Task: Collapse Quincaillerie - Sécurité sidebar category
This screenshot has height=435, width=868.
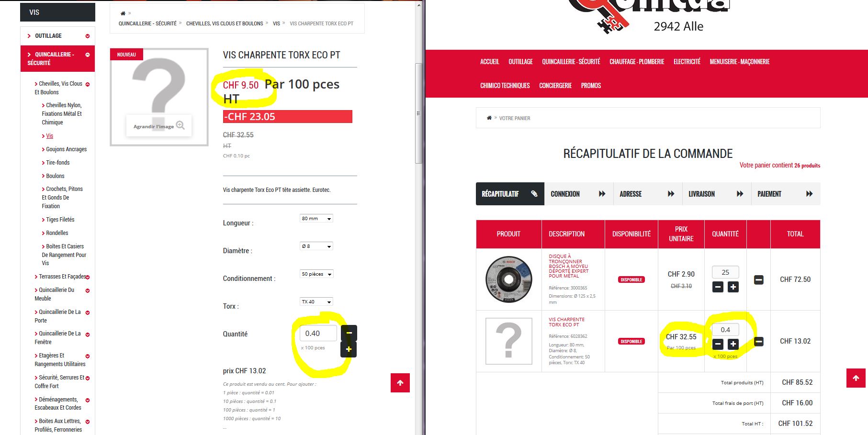Action: click(88, 55)
